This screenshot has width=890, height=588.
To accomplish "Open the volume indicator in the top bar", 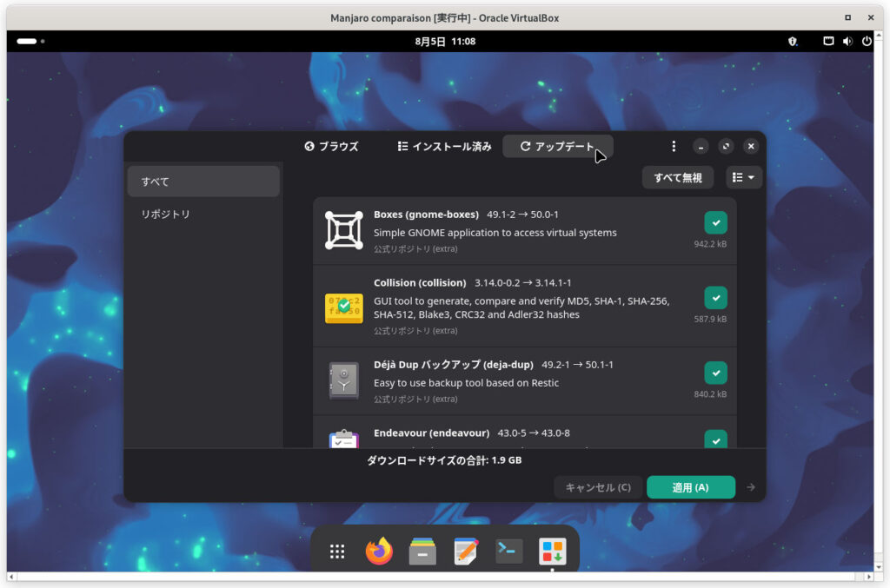I will 847,42.
